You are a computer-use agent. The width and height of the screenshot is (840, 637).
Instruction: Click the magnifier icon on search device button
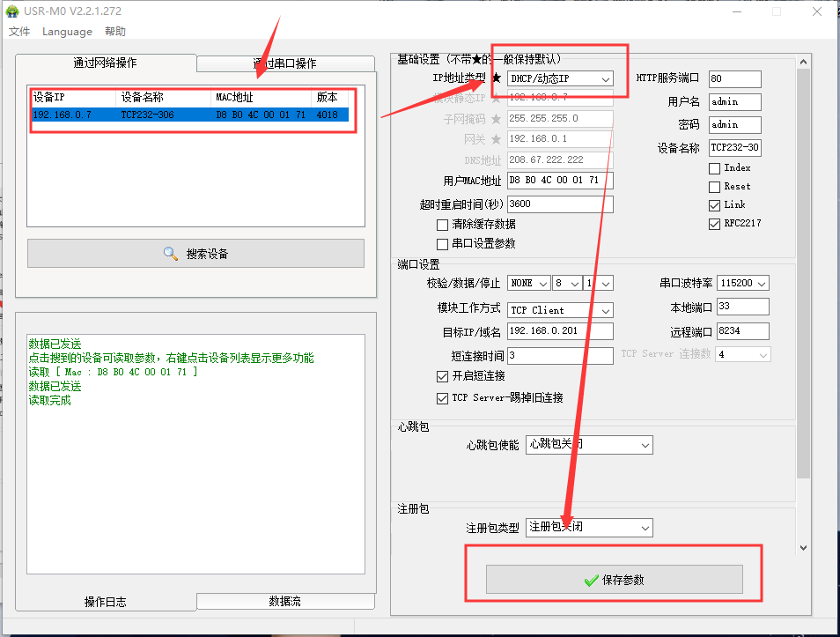[171, 254]
